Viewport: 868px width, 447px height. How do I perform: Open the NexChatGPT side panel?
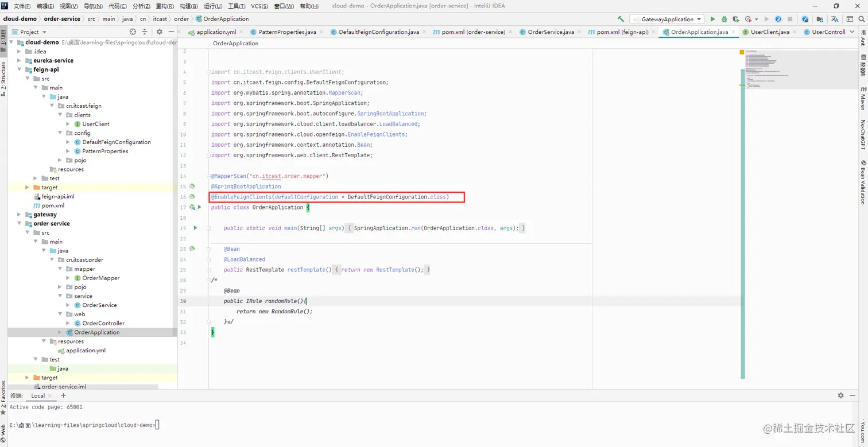point(863,134)
